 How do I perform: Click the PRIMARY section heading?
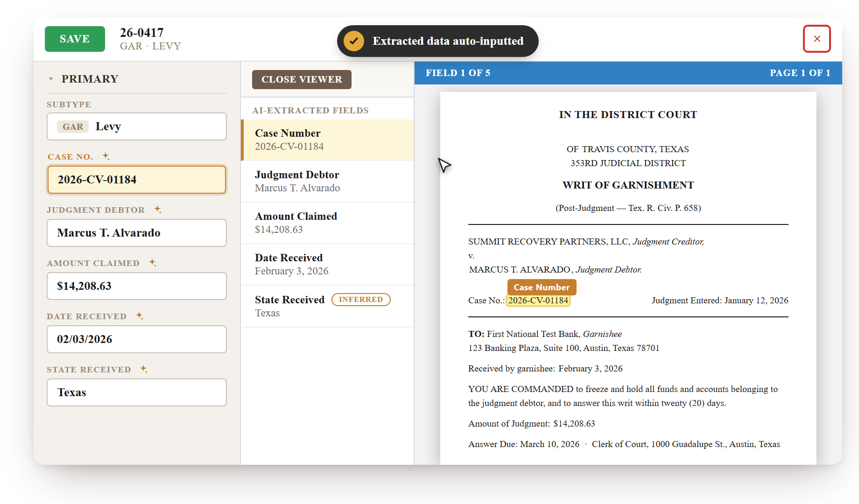pos(90,79)
